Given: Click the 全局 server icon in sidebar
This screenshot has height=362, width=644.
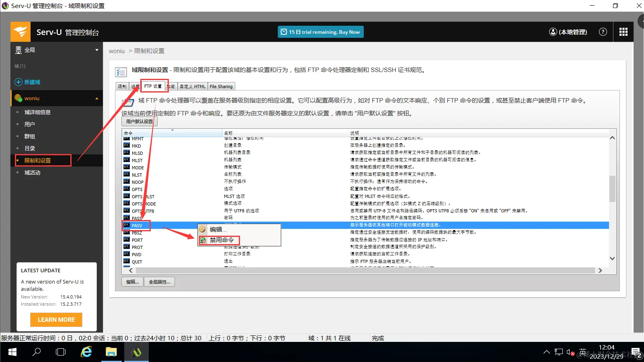Looking at the screenshot, I should (18, 50).
